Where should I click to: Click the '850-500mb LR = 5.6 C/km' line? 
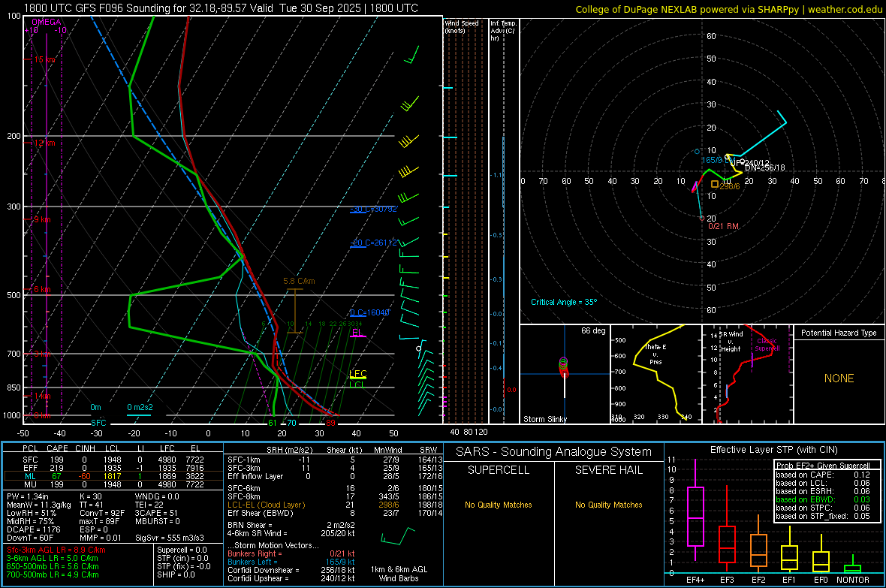point(53,566)
